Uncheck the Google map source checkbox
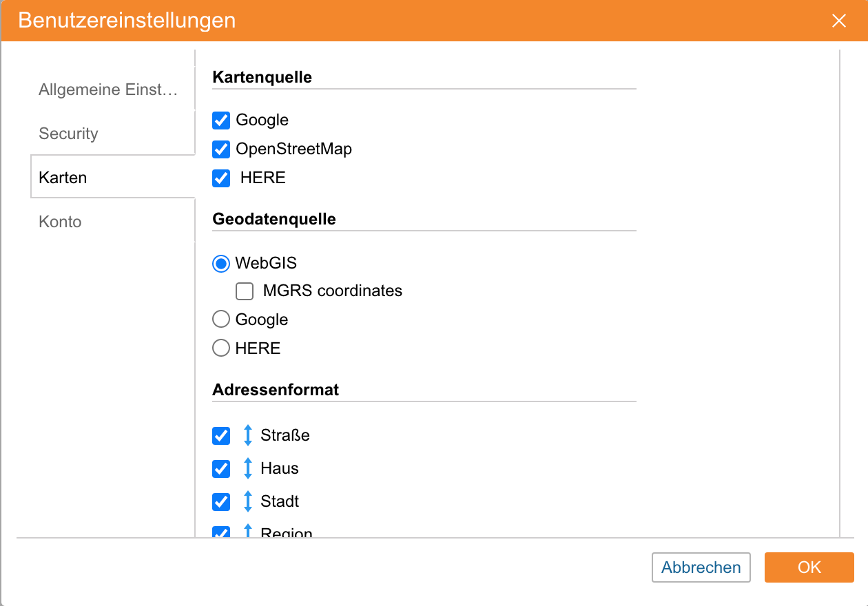Screen dimensions: 868x606 221,121
